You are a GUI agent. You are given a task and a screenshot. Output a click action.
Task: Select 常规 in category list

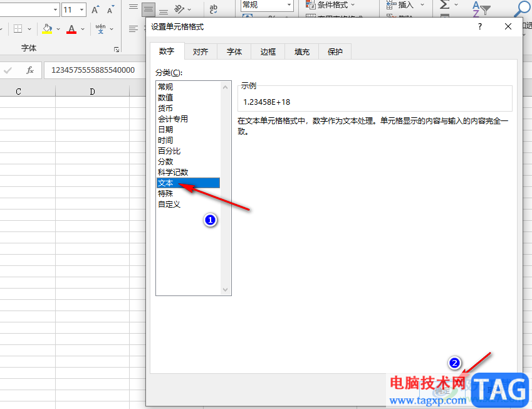pyautogui.click(x=189, y=87)
